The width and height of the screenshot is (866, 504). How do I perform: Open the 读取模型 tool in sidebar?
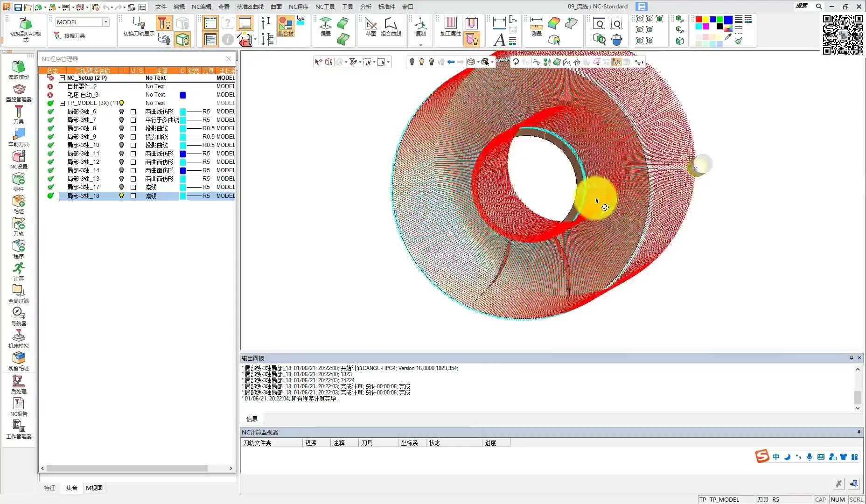(x=19, y=70)
